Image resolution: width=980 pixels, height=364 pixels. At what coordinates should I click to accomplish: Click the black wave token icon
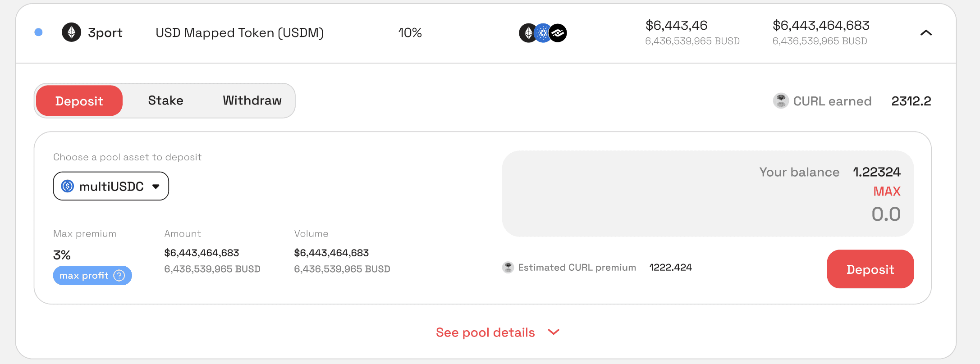coord(558,33)
